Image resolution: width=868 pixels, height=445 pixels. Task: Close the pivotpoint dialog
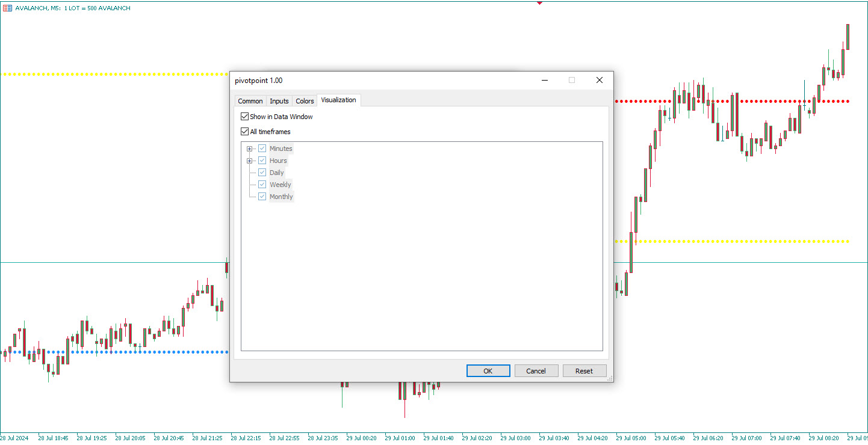tap(599, 80)
